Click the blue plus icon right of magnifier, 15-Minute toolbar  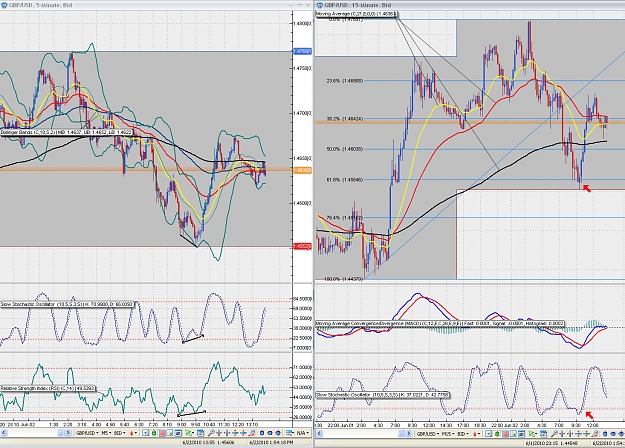[562, 434]
